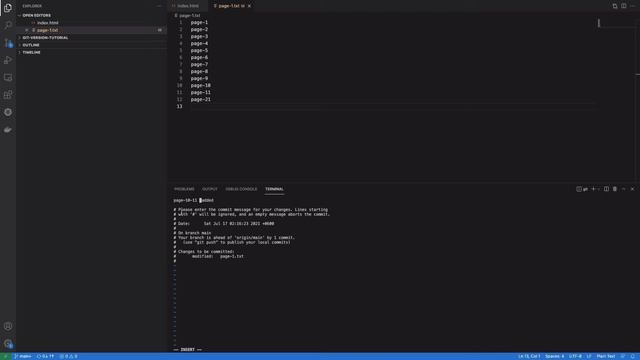Open remote window indicator in status bar
The height and width of the screenshot is (360, 640).
[x=5, y=356]
